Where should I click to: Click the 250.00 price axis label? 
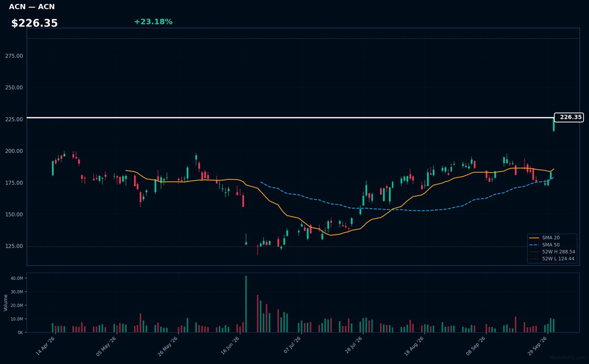pos(14,88)
